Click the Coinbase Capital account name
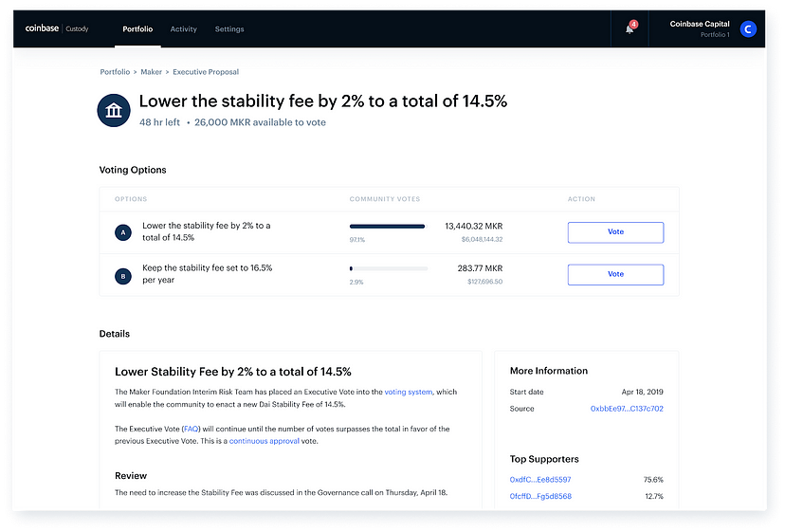 (x=700, y=24)
